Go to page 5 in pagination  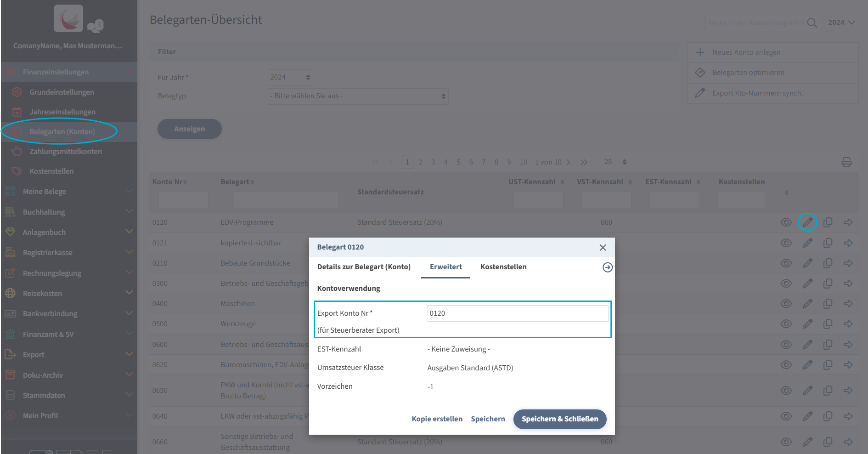tap(458, 162)
